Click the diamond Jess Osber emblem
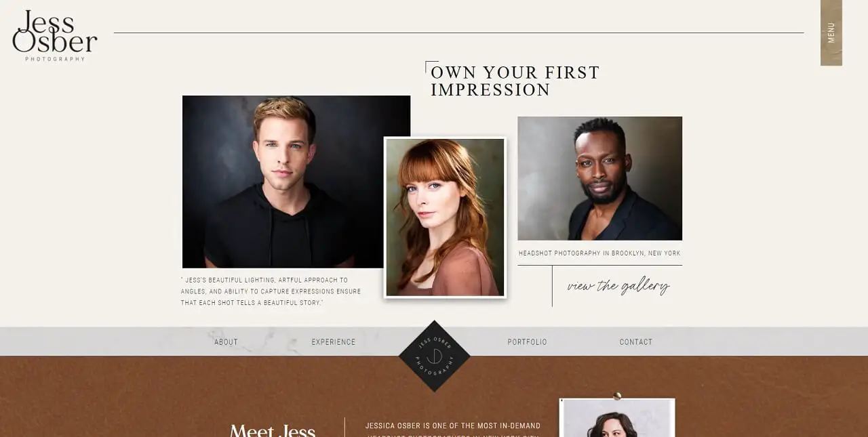The image size is (868, 437). pos(434,356)
